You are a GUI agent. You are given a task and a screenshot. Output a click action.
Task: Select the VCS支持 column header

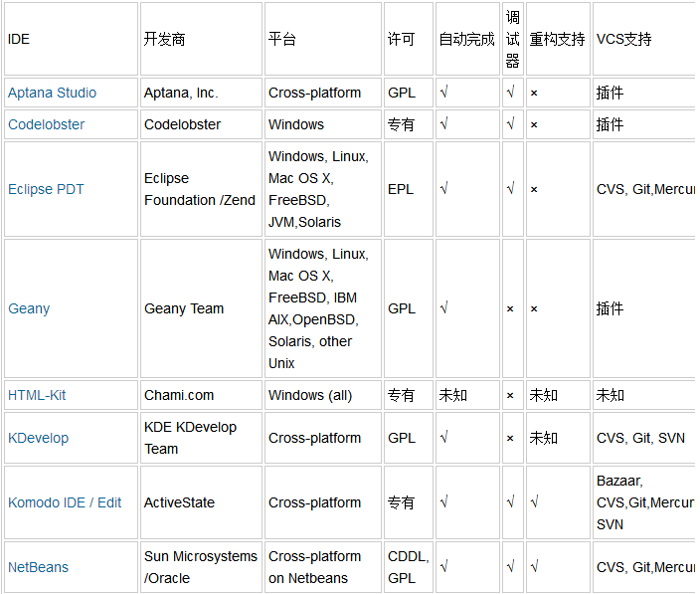tap(623, 39)
